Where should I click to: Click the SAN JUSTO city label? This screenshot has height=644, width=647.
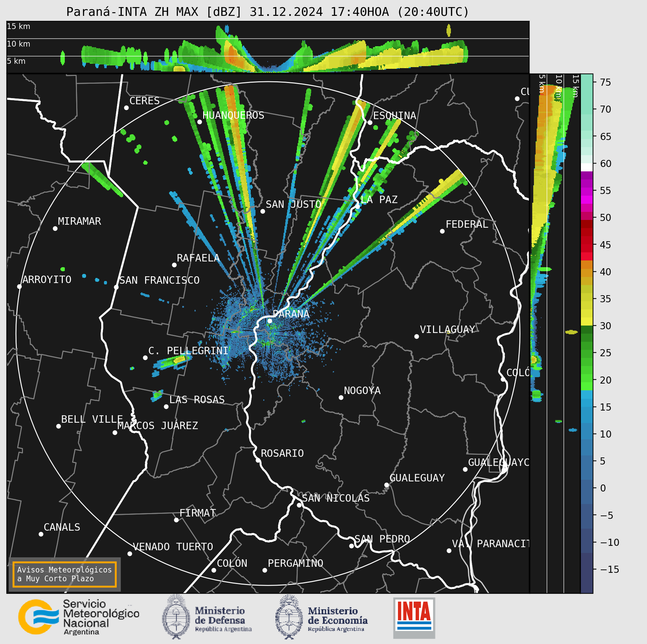coord(293,204)
